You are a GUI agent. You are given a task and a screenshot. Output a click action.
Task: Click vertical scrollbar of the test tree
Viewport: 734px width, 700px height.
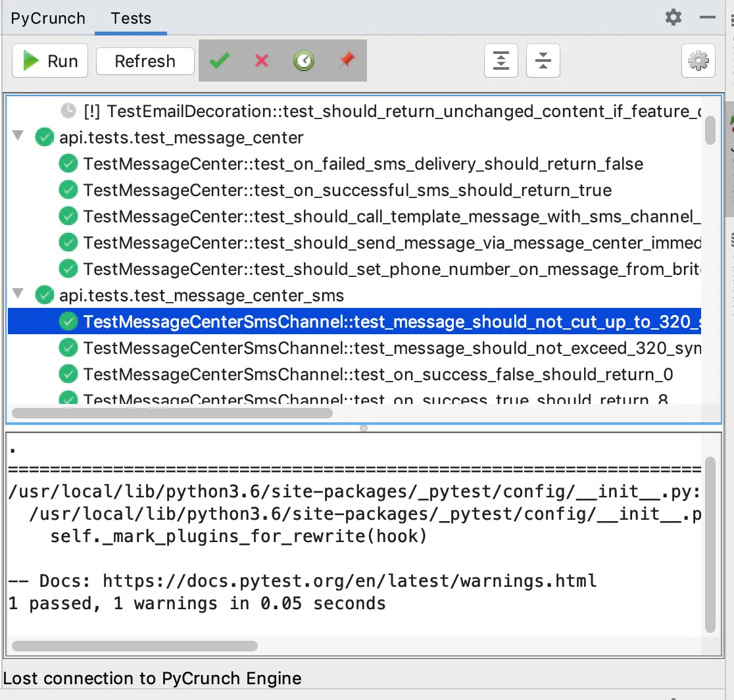pyautogui.click(x=710, y=130)
